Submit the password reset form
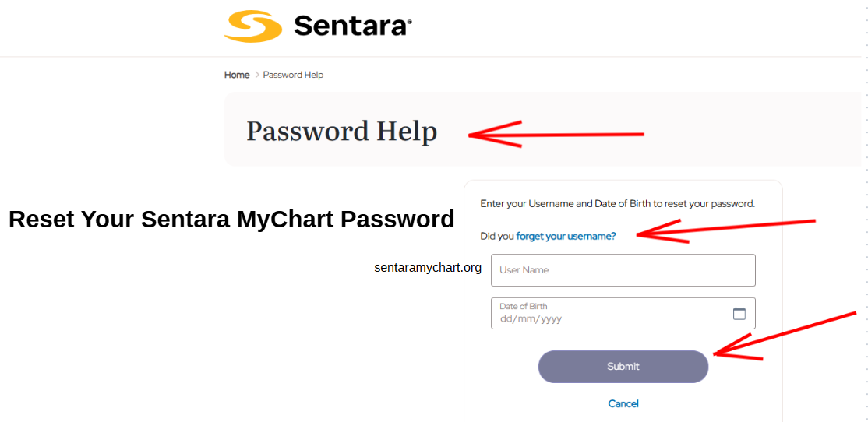This screenshot has width=868, height=422. tap(623, 366)
